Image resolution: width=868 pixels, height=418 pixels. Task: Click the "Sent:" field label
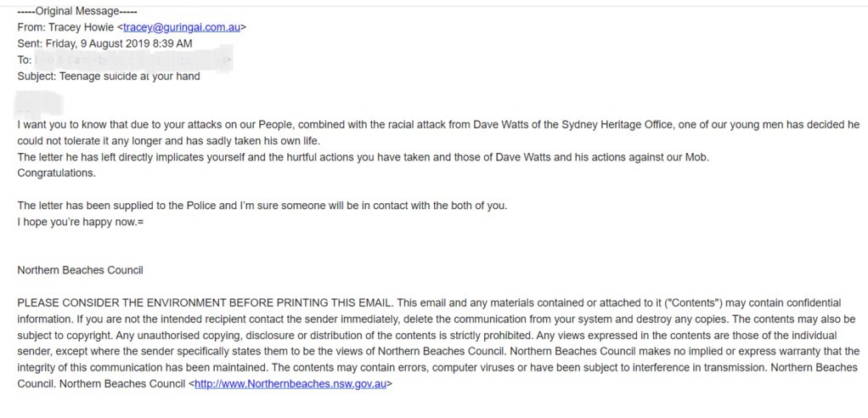point(30,43)
